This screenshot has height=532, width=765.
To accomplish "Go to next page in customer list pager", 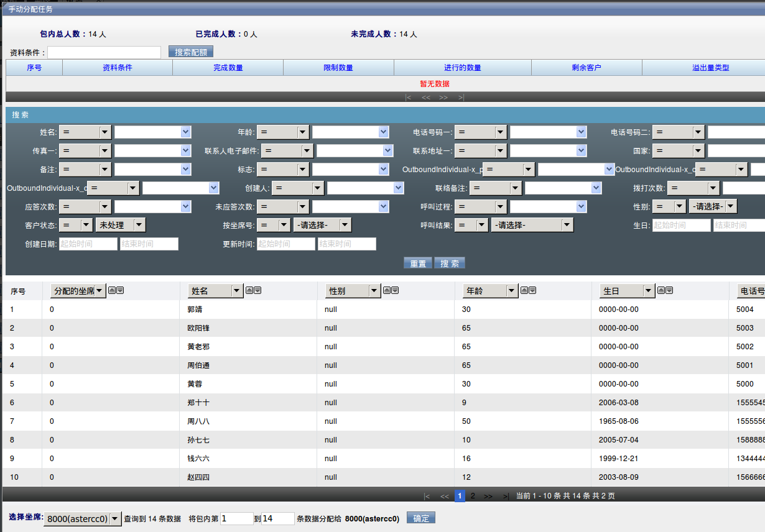I will [x=488, y=496].
